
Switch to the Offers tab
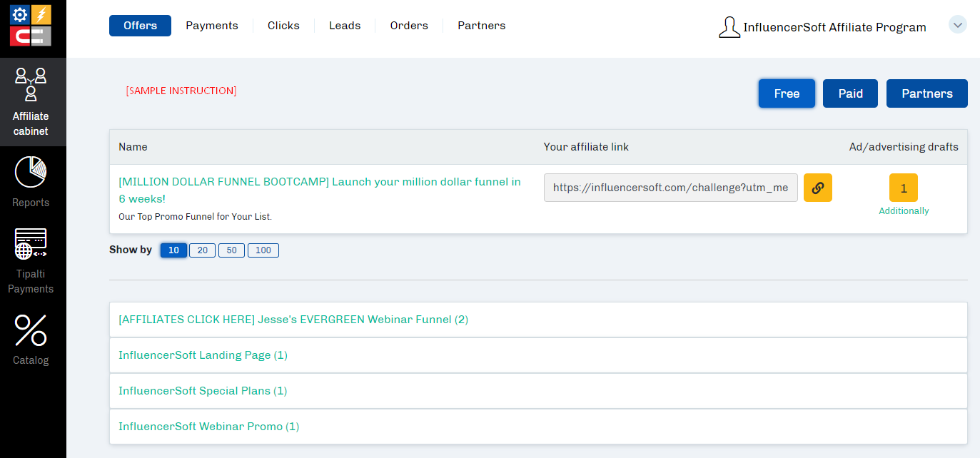coord(140,26)
